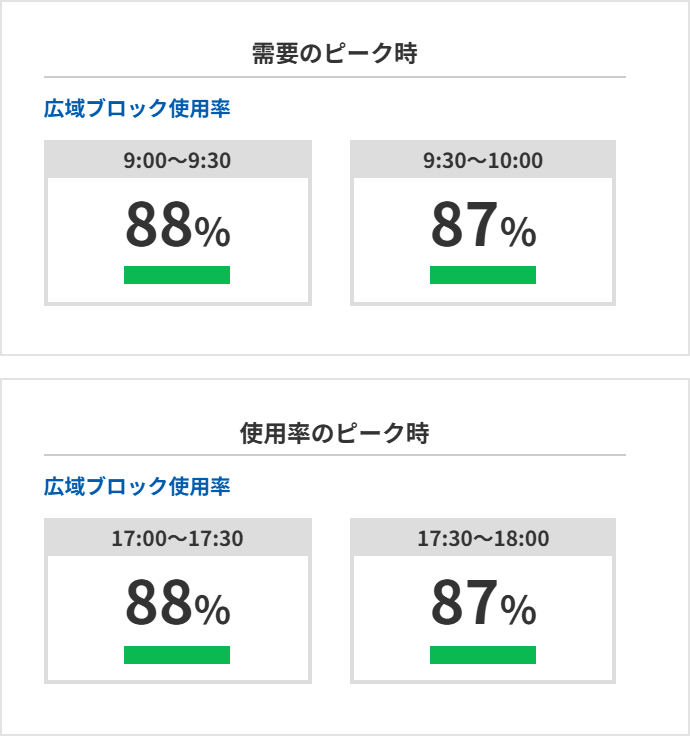
Task: Select the 17:00～17:30 time slot header
Action: point(177,538)
